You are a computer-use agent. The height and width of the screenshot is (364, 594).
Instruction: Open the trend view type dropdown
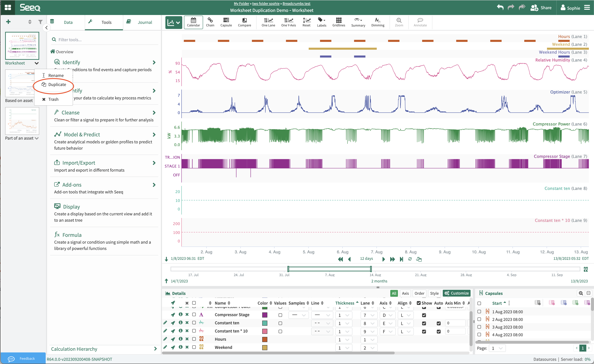(174, 23)
